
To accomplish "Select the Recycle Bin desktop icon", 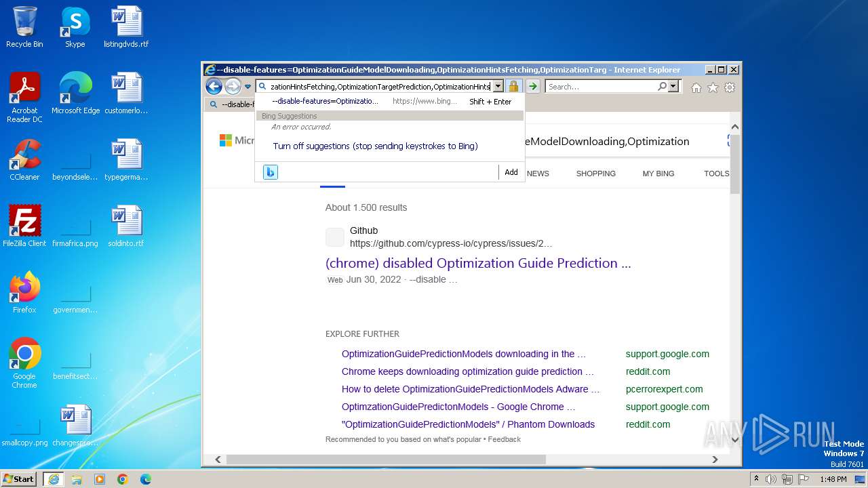I will pos(24,28).
